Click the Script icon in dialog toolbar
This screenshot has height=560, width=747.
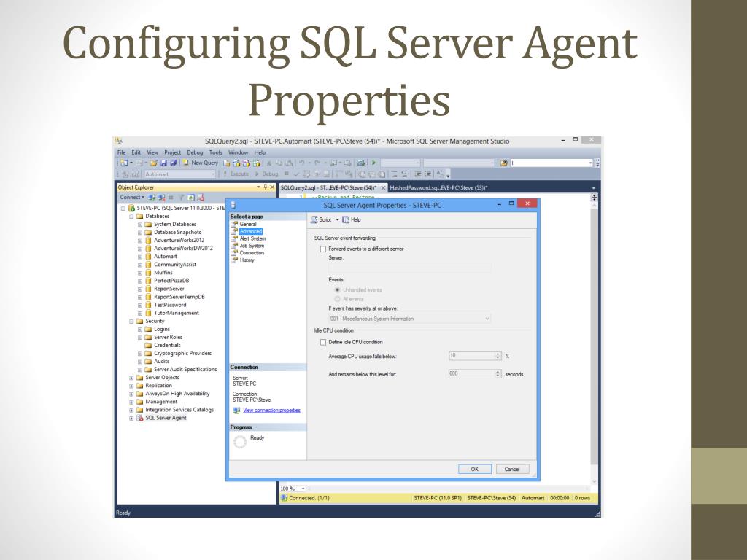[314, 219]
